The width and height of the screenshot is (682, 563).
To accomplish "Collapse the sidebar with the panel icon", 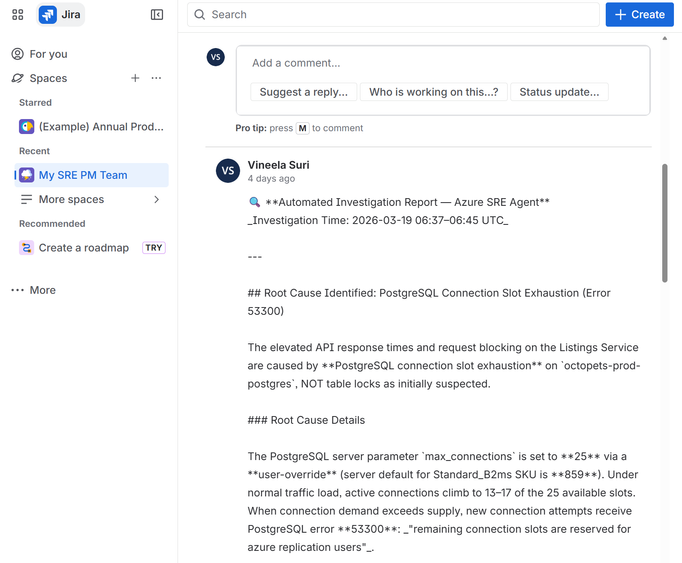I will (157, 15).
